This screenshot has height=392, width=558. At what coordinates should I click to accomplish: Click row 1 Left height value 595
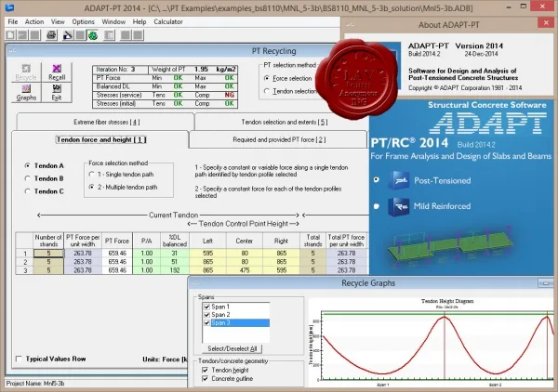(207, 253)
